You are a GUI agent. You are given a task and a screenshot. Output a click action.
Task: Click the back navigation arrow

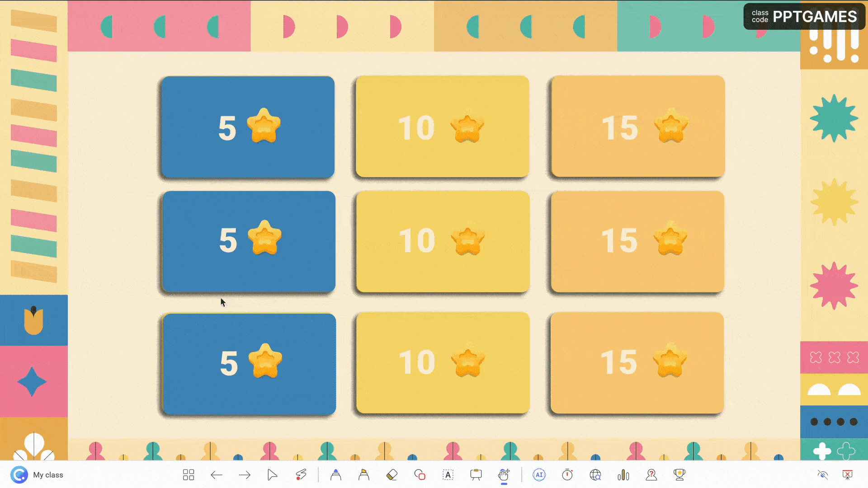point(216,475)
